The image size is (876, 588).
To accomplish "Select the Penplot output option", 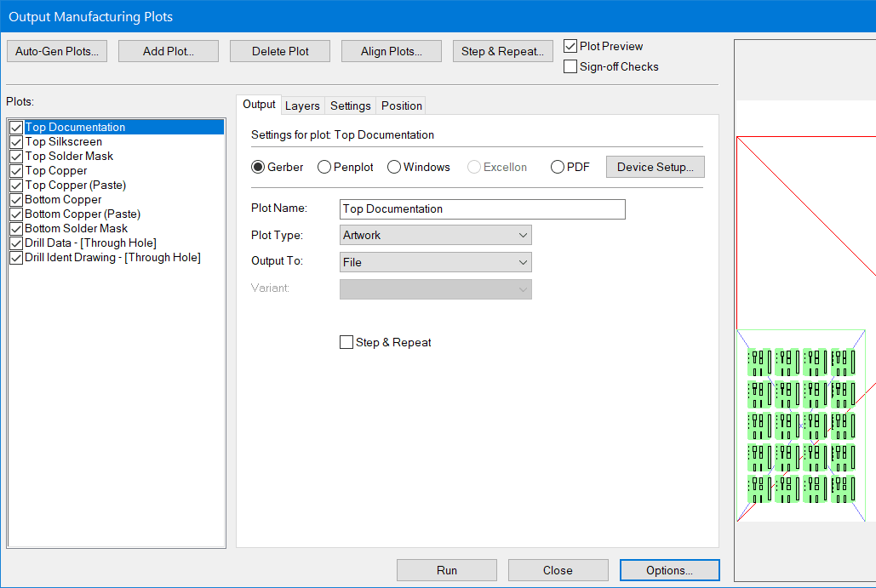I will [324, 167].
